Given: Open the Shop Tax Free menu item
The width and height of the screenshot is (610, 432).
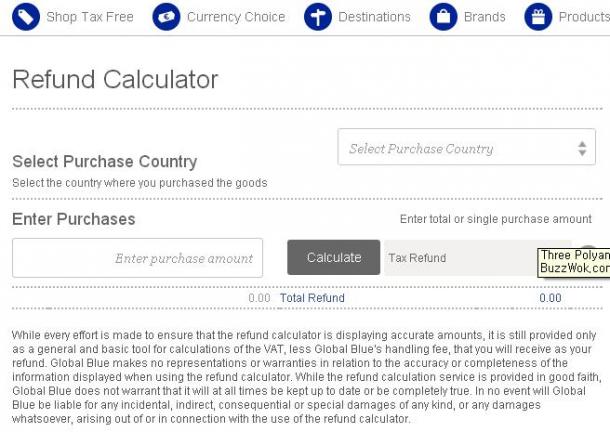Looking at the screenshot, I should pyautogui.click(x=90, y=17).
